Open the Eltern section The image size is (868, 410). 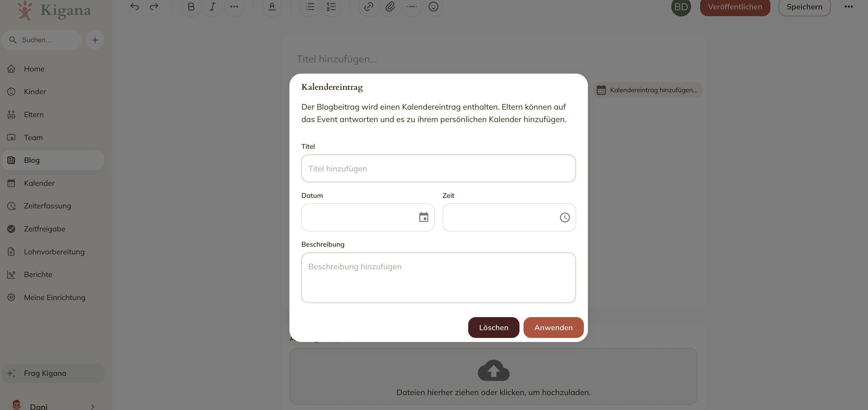pos(53,114)
